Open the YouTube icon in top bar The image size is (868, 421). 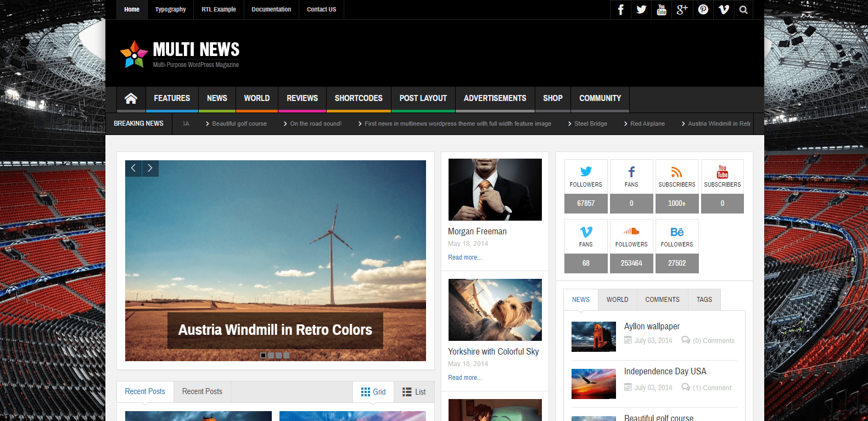[x=662, y=9]
